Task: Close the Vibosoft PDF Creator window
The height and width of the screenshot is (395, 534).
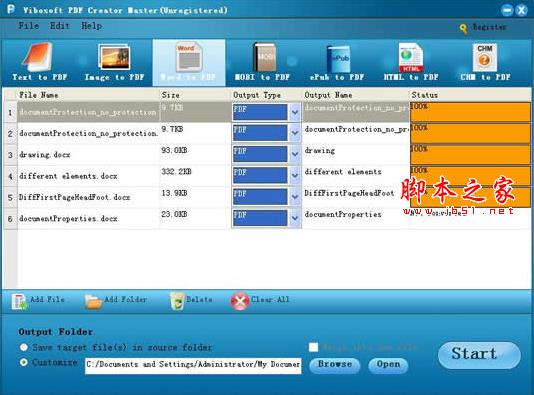Action: (521, 10)
